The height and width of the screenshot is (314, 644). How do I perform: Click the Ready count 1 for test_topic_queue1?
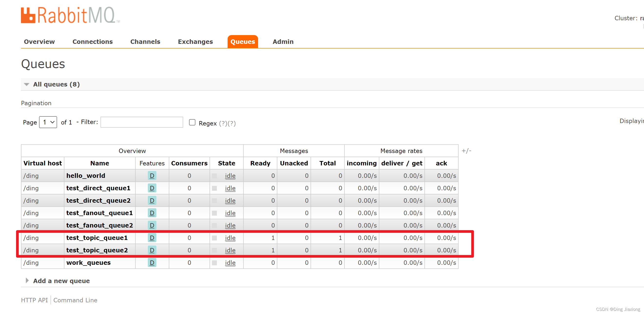pos(273,238)
